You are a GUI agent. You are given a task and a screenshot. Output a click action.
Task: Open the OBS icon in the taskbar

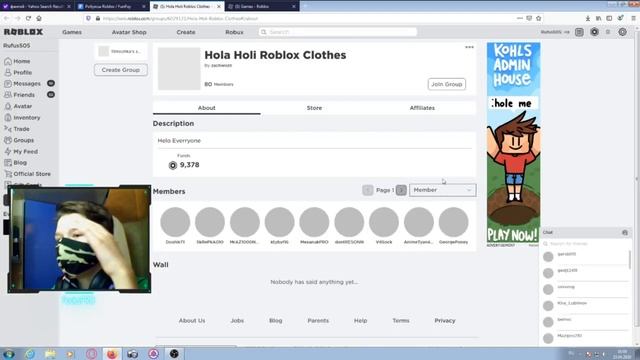click(174, 353)
